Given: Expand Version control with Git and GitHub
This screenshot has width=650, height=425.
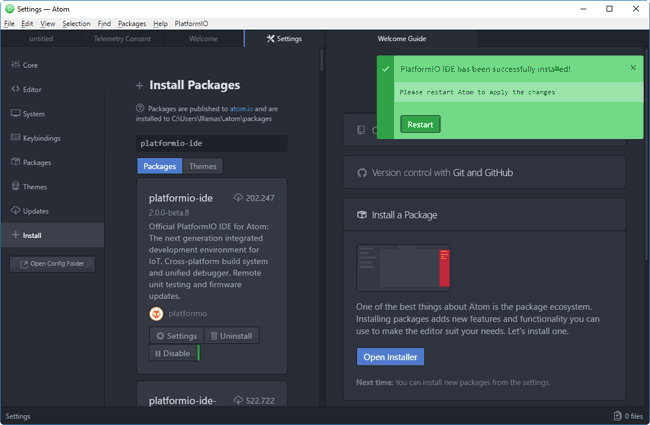Looking at the screenshot, I should pyautogui.click(x=484, y=172).
